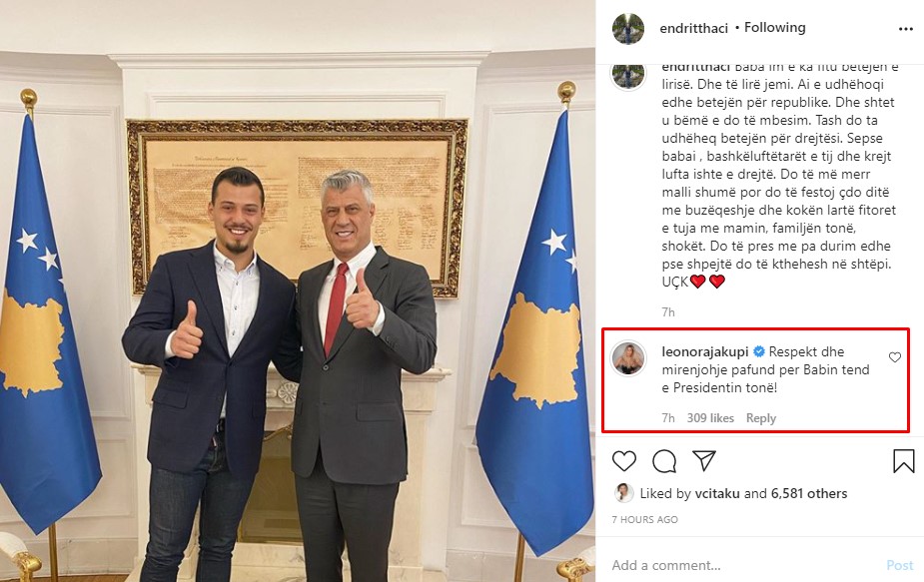The height and width of the screenshot is (582, 924).
Task: Open the vcitaku liker avatar
Action: (624, 493)
